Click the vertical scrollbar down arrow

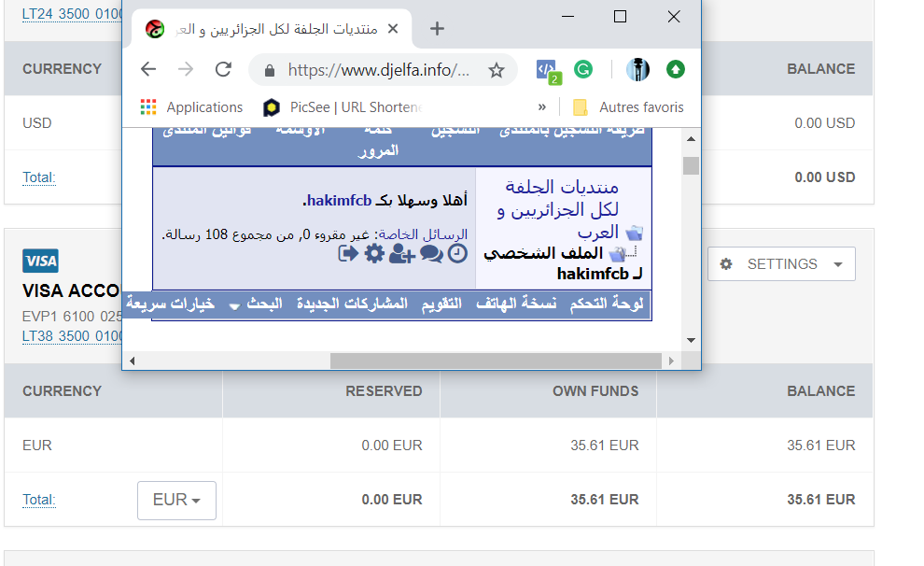(x=692, y=340)
